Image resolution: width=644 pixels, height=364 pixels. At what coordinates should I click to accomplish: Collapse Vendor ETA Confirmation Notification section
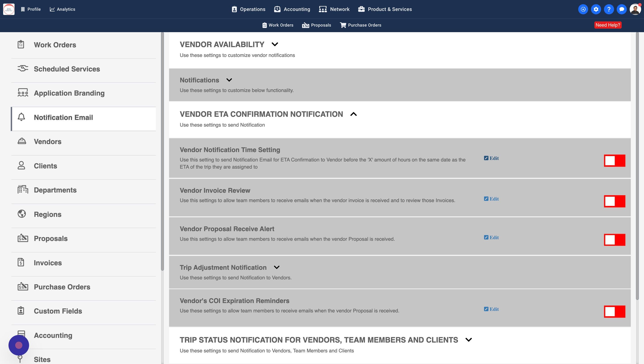tap(353, 114)
